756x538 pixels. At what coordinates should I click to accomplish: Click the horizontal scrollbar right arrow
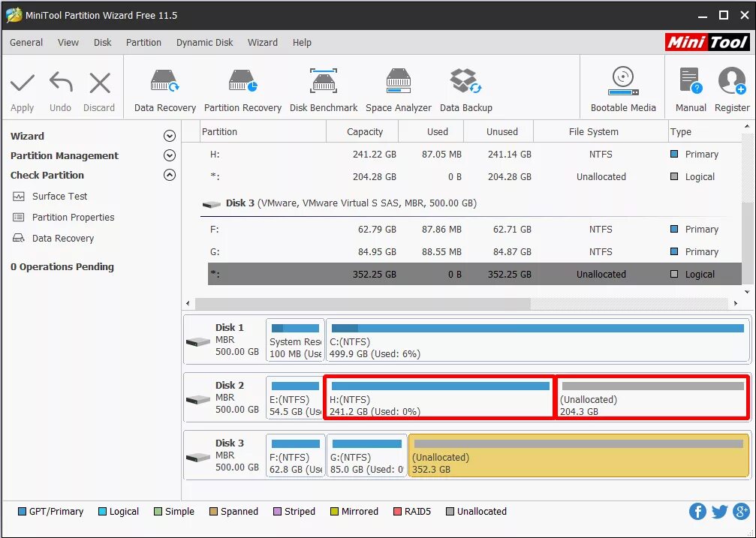735,303
